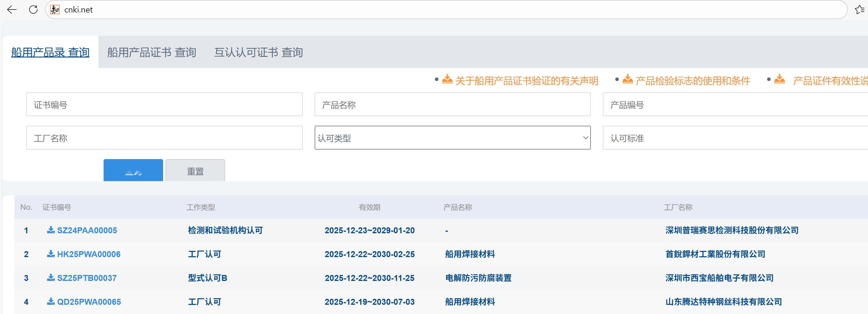The image size is (868, 314).
Task: Reload the current page
Action: pyautogui.click(x=33, y=10)
